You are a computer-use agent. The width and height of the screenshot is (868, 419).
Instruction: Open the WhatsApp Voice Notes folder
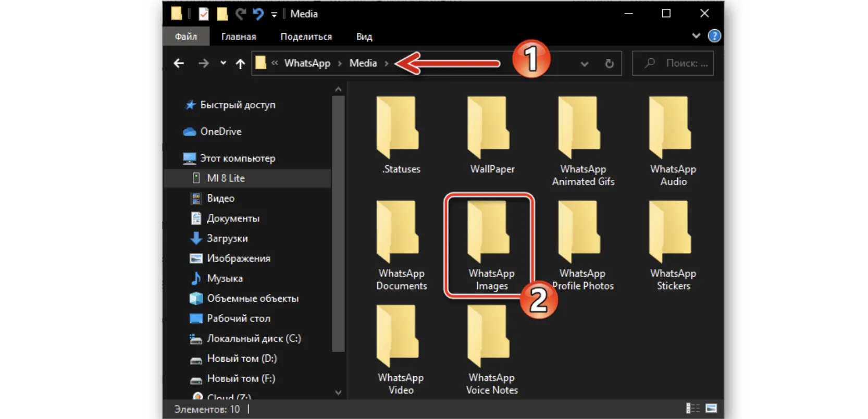[x=491, y=350]
